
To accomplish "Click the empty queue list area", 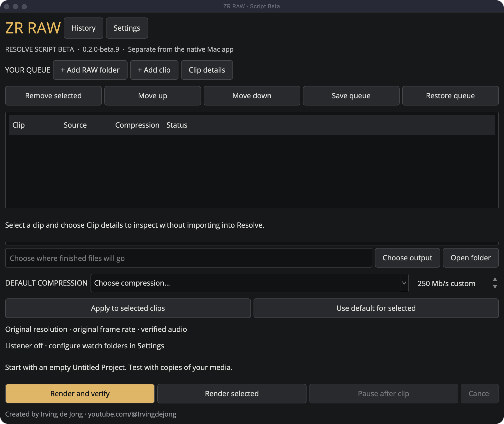I will [x=252, y=171].
